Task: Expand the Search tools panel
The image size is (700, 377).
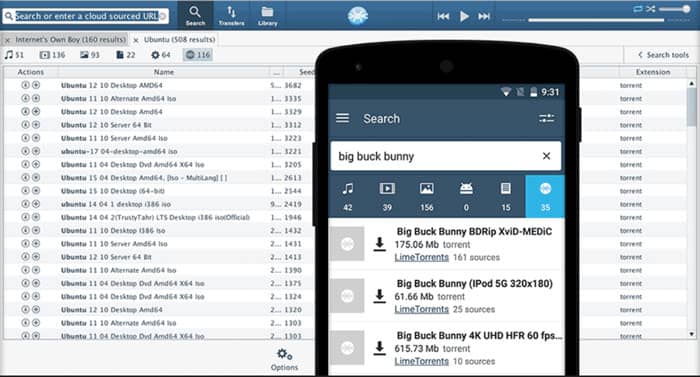Action: [x=663, y=55]
